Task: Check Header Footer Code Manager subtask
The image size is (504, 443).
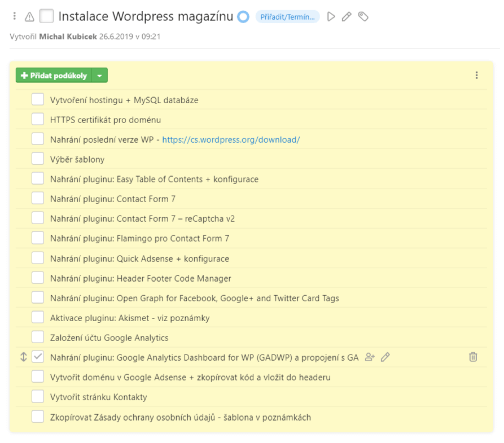Action: pyautogui.click(x=38, y=278)
